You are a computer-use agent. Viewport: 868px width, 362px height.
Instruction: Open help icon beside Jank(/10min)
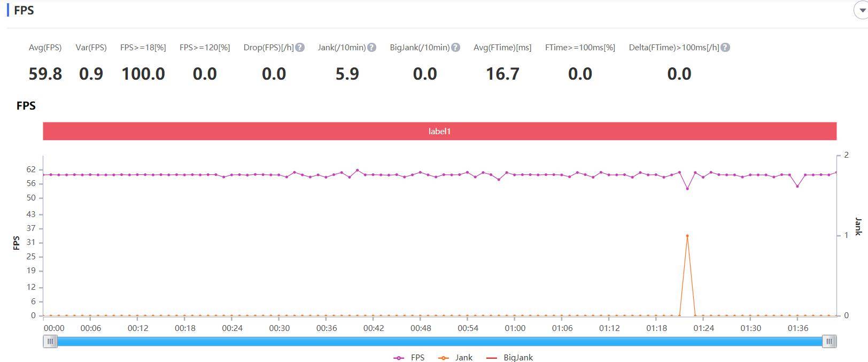tap(371, 48)
